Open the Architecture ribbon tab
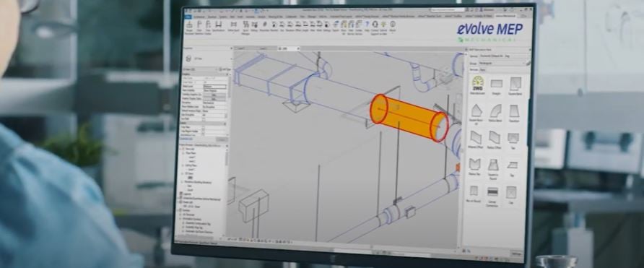This screenshot has height=268, width=644. pos(200,17)
